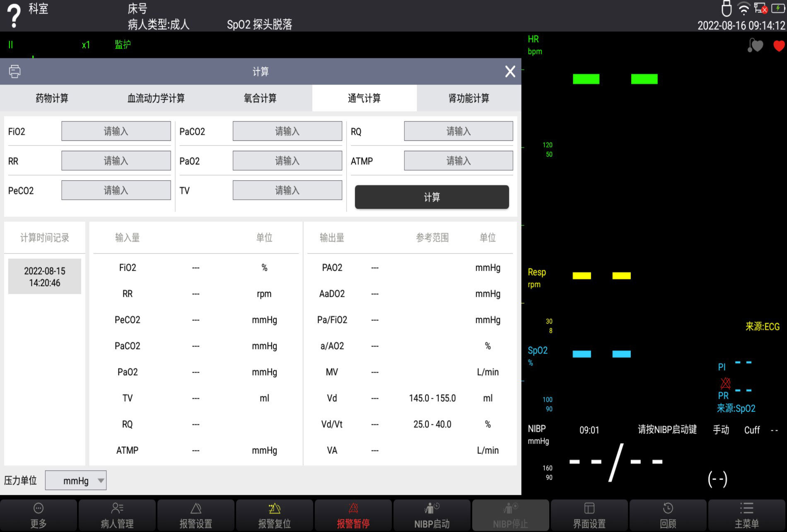Start NIBP measurement with NIBP启动
The height and width of the screenshot is (532, 787).
pos(432,515)
